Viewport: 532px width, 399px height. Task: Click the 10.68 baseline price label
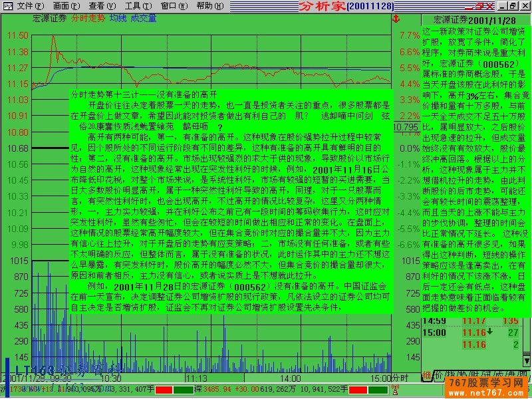tap(18, 148)
